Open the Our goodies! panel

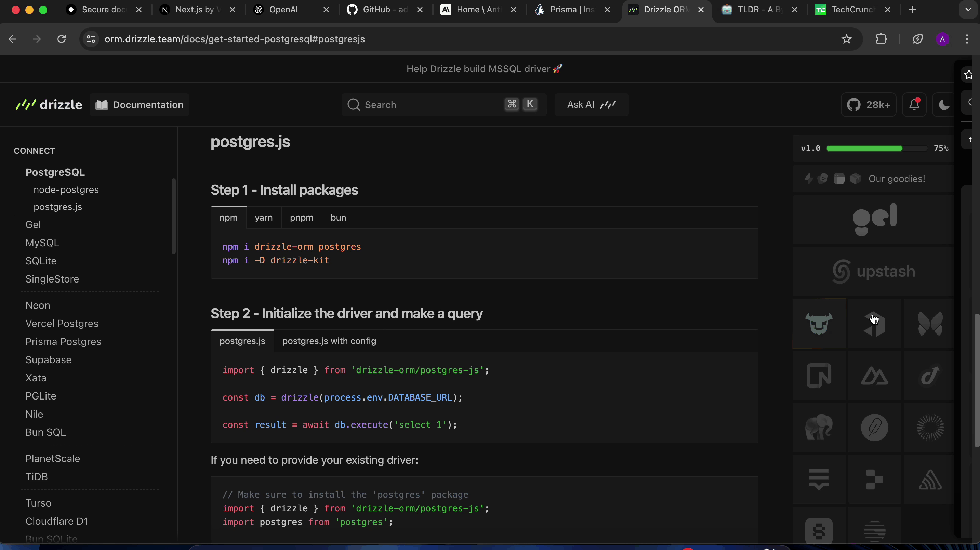point(873,179)
